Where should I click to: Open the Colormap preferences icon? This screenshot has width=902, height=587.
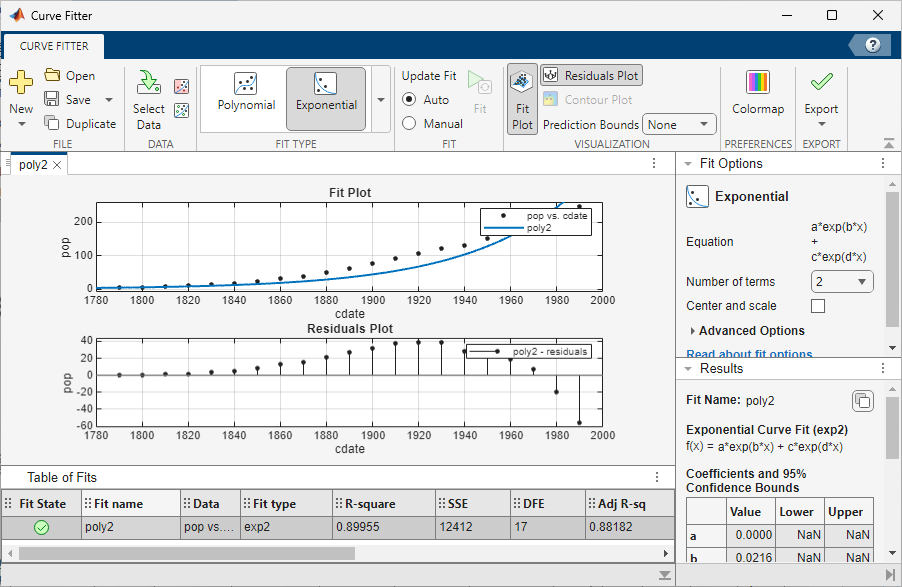click(x=758, y=82)
